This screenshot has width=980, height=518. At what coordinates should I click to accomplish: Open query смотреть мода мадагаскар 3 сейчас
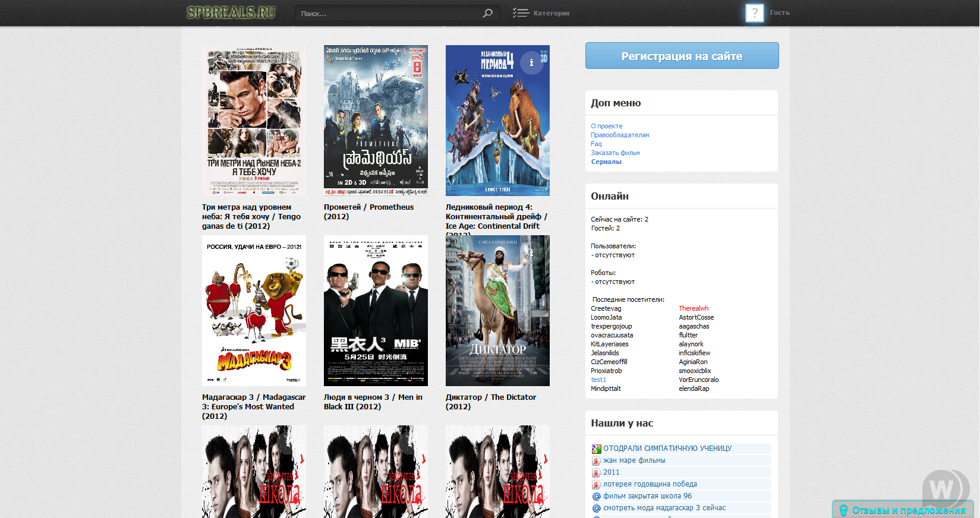tap(664, 508)
